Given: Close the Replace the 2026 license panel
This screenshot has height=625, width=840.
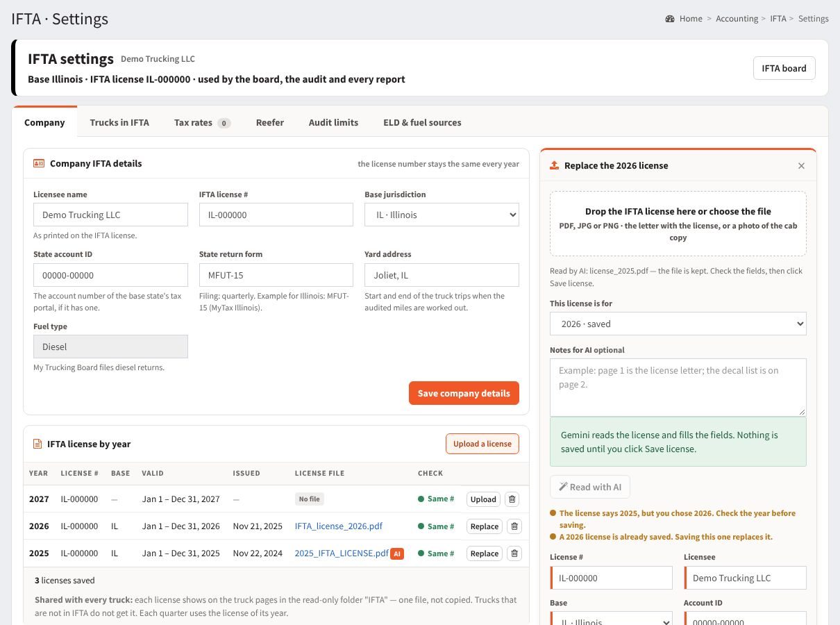Looking at the screenshot, I should tap(801, 166).
